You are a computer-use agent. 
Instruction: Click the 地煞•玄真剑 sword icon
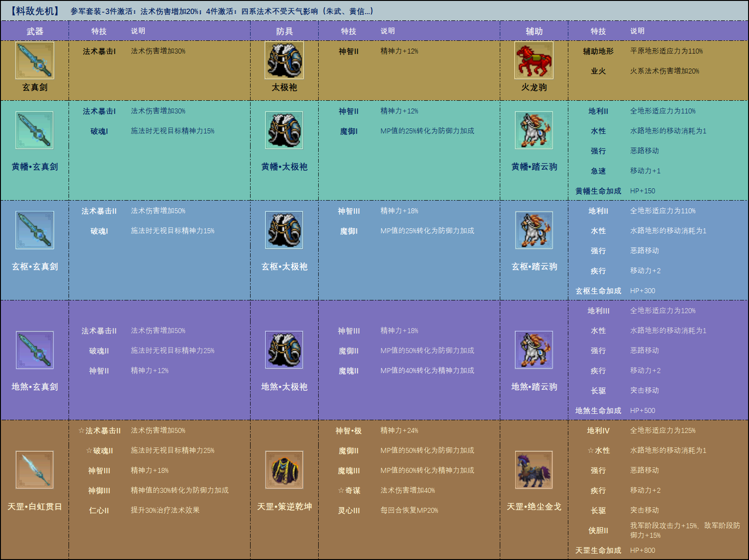35,350
